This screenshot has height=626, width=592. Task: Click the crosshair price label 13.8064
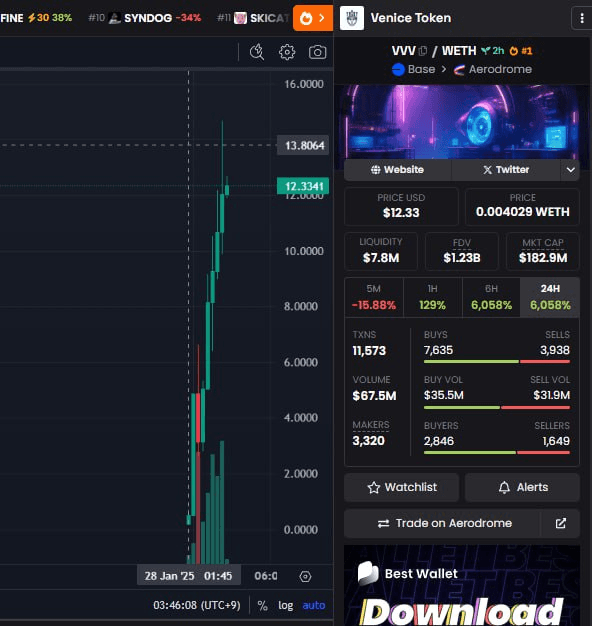[303, 145]
